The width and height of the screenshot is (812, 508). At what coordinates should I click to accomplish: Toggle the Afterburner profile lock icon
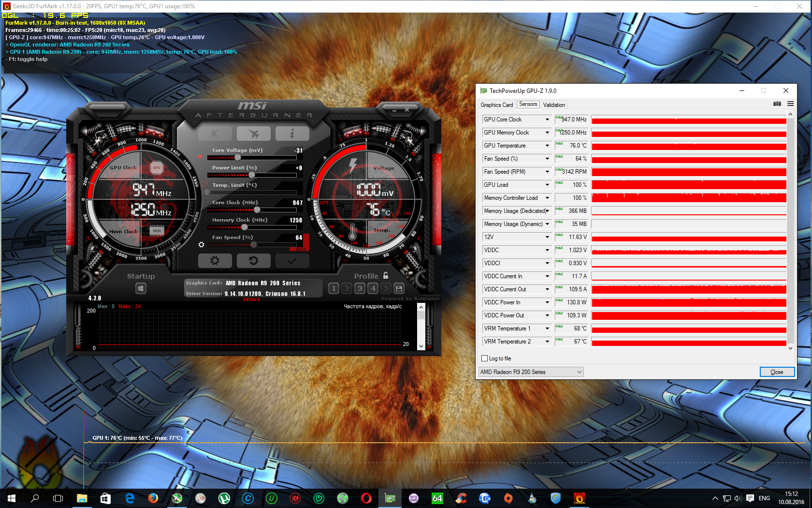[386, 275]
